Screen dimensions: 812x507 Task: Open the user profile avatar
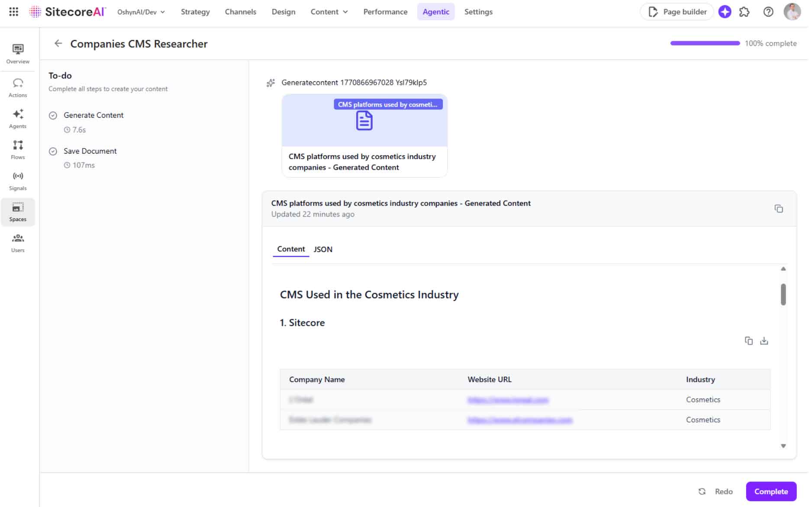(792, 12)
